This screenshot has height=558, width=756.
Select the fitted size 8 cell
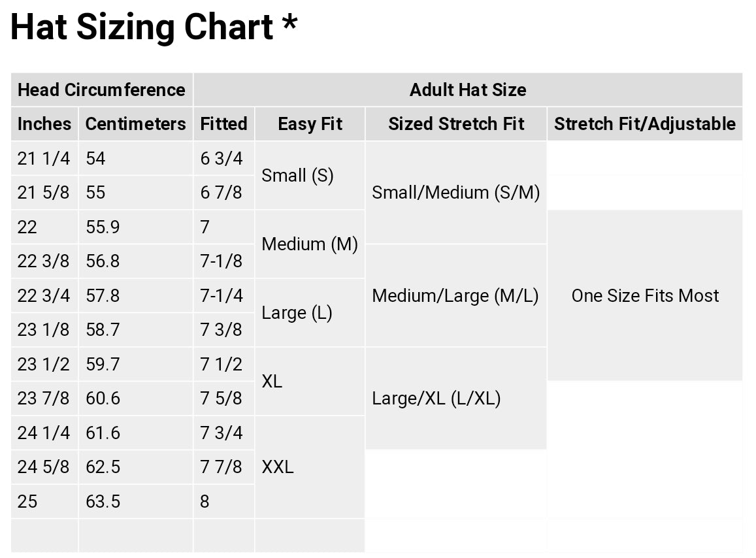click(x=205, y=502)
